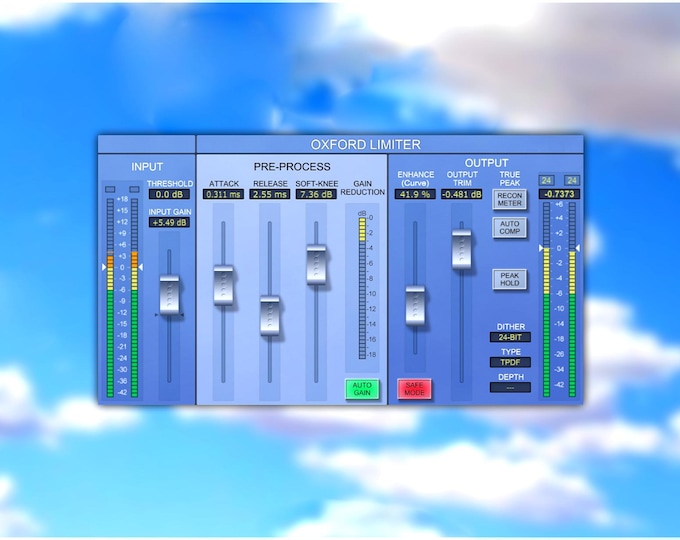Click the INPUT section heading

(x=147, y=167)
